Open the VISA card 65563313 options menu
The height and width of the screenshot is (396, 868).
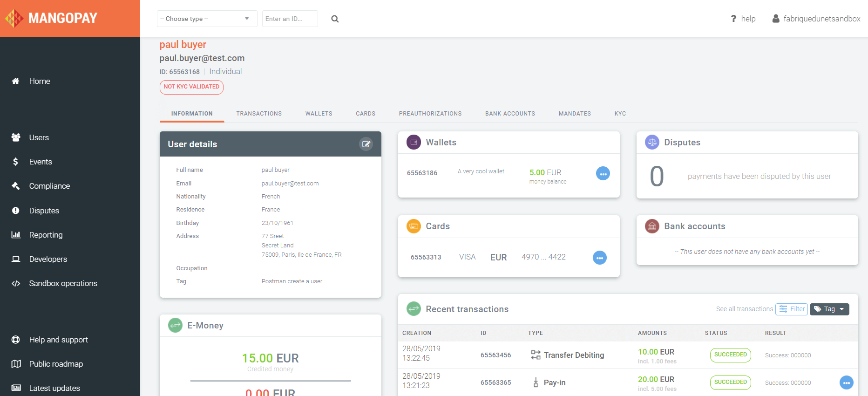[x=599, y=258]
